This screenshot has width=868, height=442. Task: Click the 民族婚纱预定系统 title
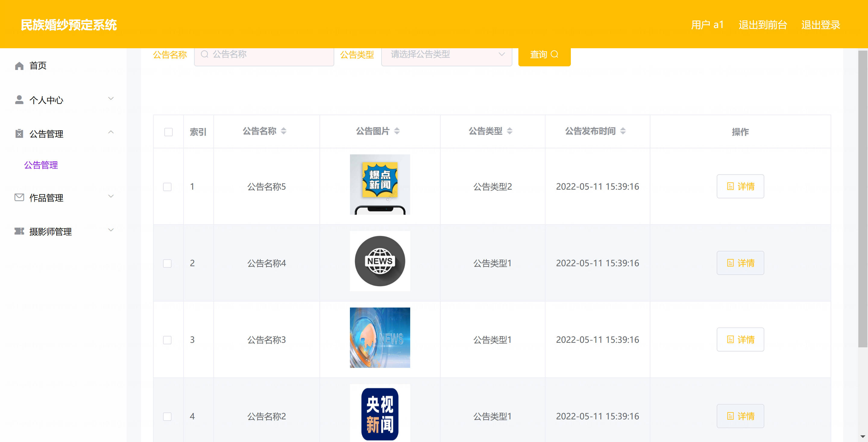coord(69,25)
